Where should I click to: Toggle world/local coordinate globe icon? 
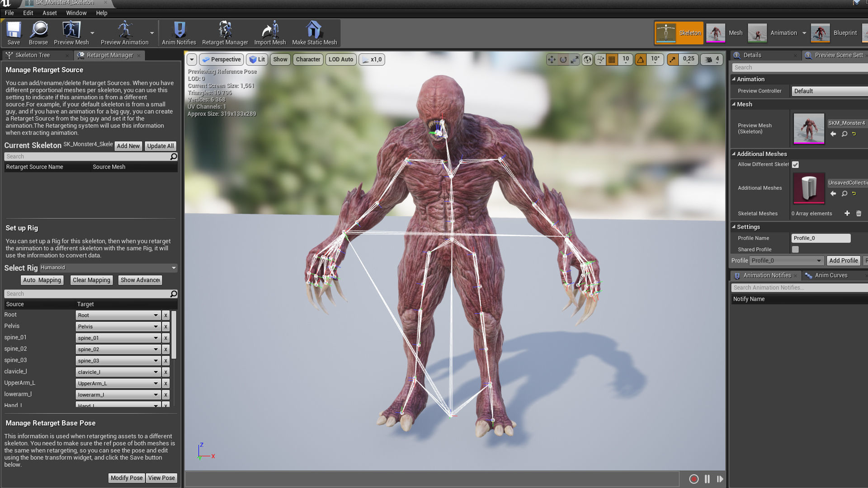pos(587,59)
